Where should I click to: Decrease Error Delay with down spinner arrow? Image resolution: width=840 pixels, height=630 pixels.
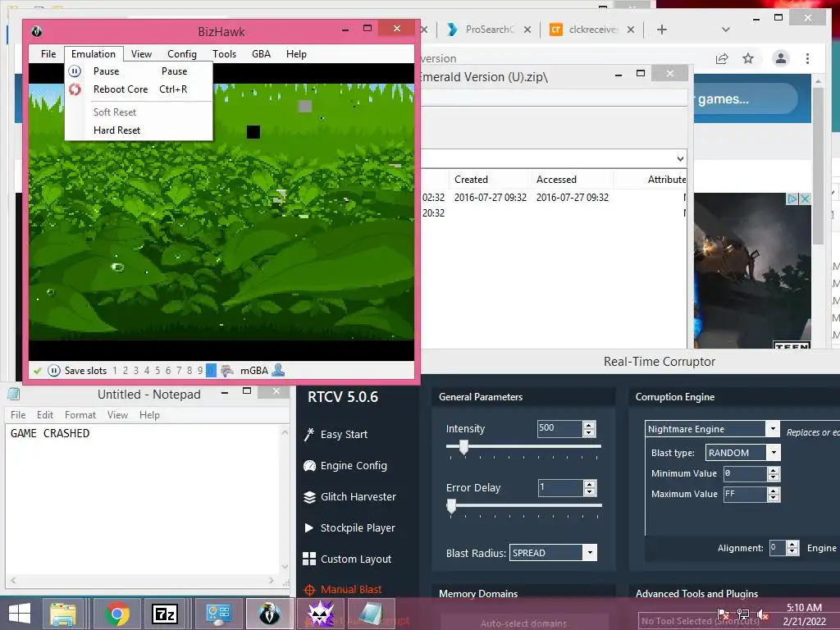pos(589,491)
